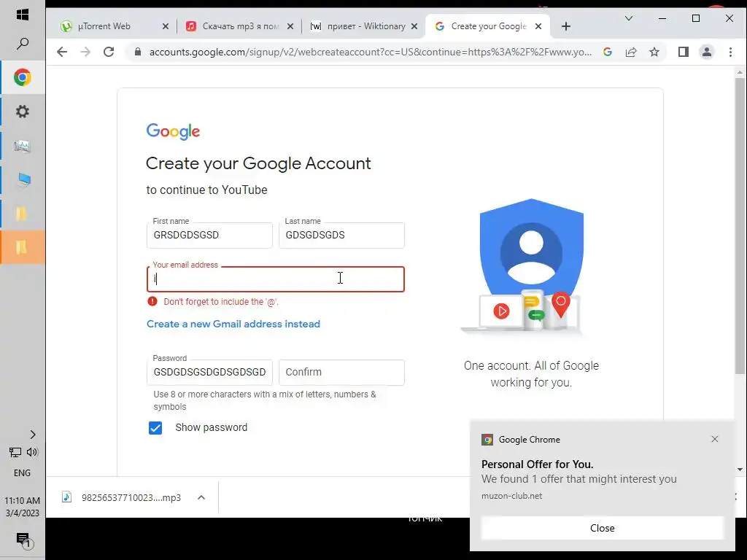Click the Confirm password field
747x560 pixels.
341,373
